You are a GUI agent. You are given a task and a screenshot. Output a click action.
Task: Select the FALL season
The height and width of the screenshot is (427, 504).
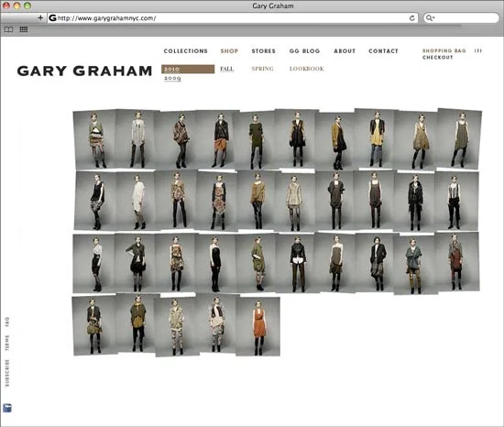[227, 69]
